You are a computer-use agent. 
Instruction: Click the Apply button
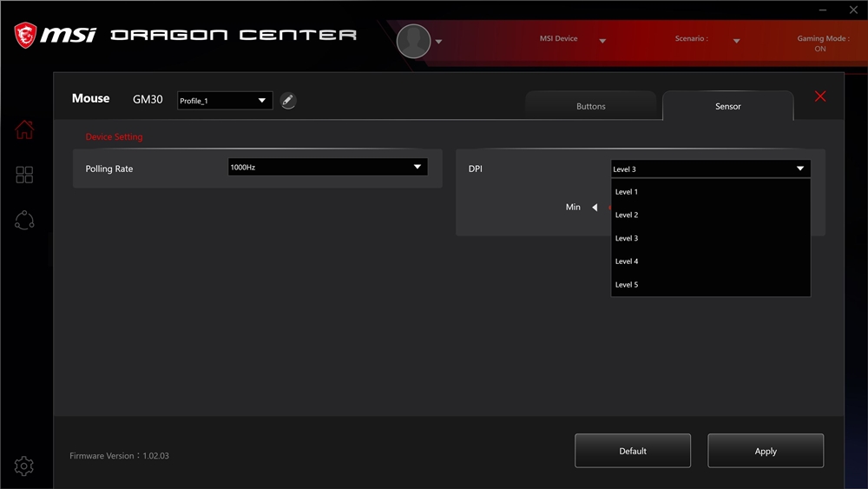click(766, 451)
